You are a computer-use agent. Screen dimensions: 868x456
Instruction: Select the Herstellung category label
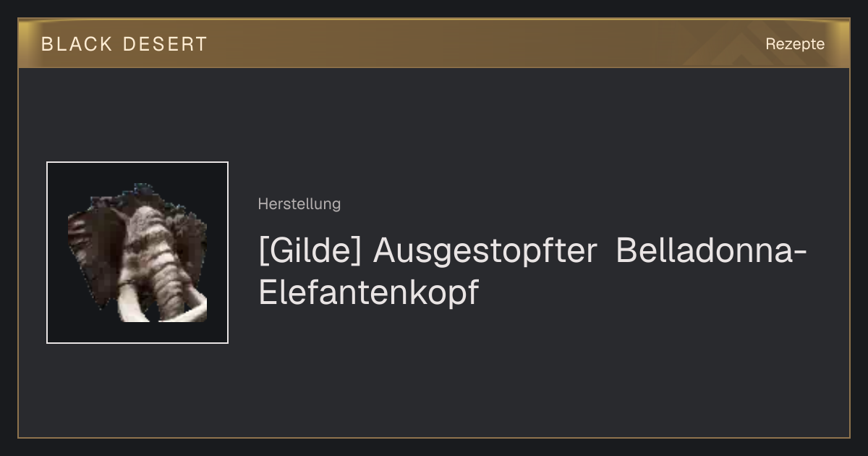coord(299,203)
